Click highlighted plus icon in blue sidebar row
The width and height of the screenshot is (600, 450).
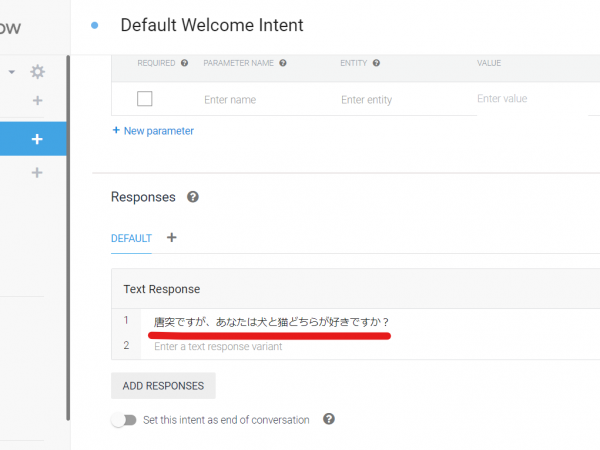[x=37, y=139]
